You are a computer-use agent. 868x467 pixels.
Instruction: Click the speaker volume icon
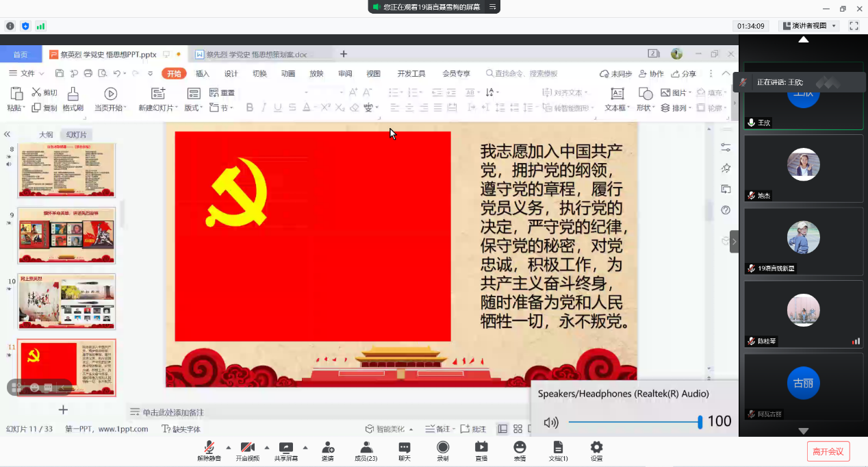point(551,422)
